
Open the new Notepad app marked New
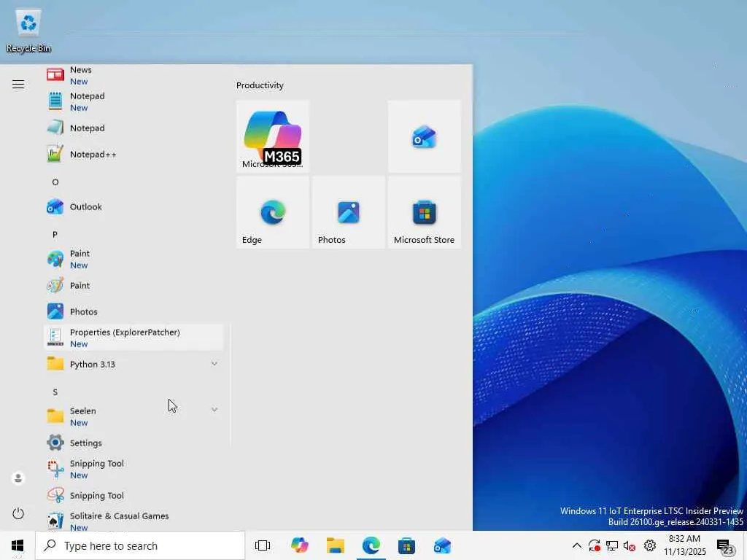(133, 101)
